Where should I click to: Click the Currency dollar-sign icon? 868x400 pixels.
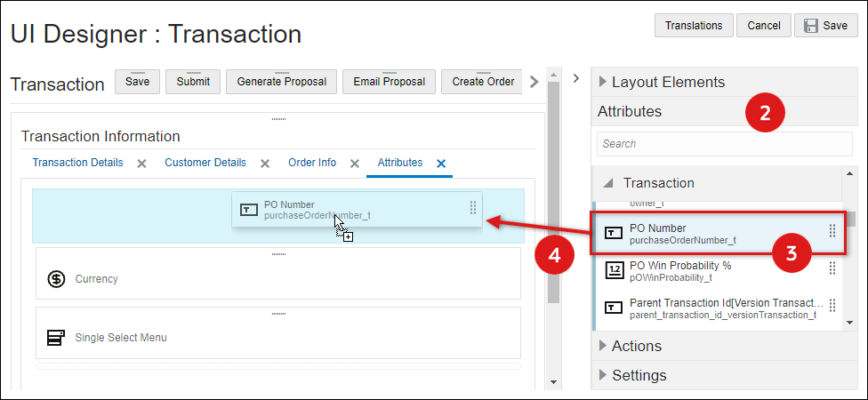point(56,279)
